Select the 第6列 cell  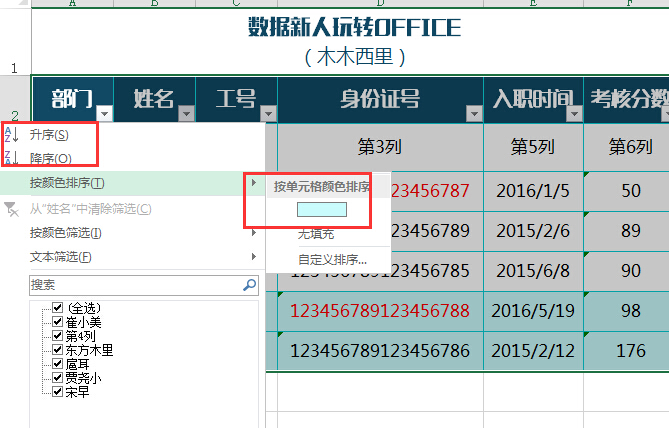click(x=626, y=147)
